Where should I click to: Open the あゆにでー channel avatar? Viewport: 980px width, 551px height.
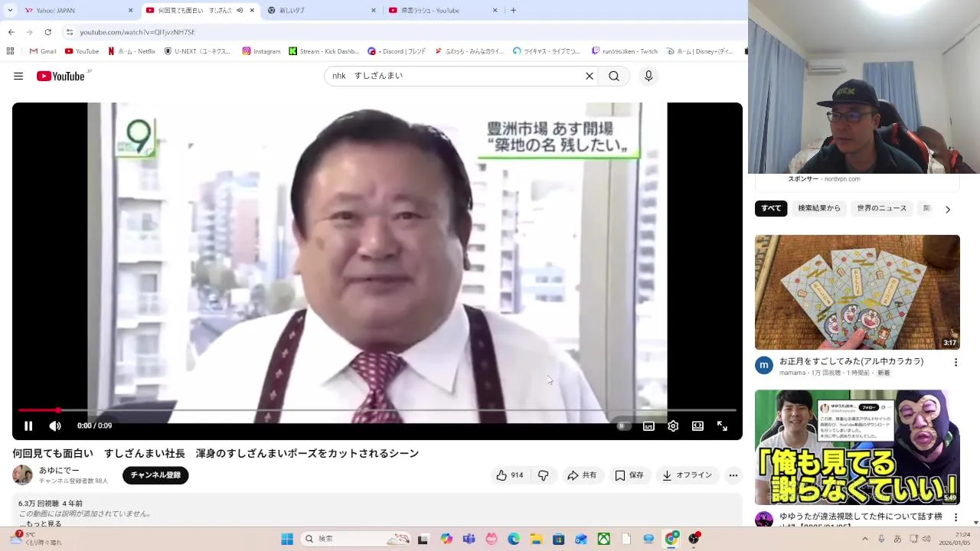pyautogui.click(x=23, y=474)
